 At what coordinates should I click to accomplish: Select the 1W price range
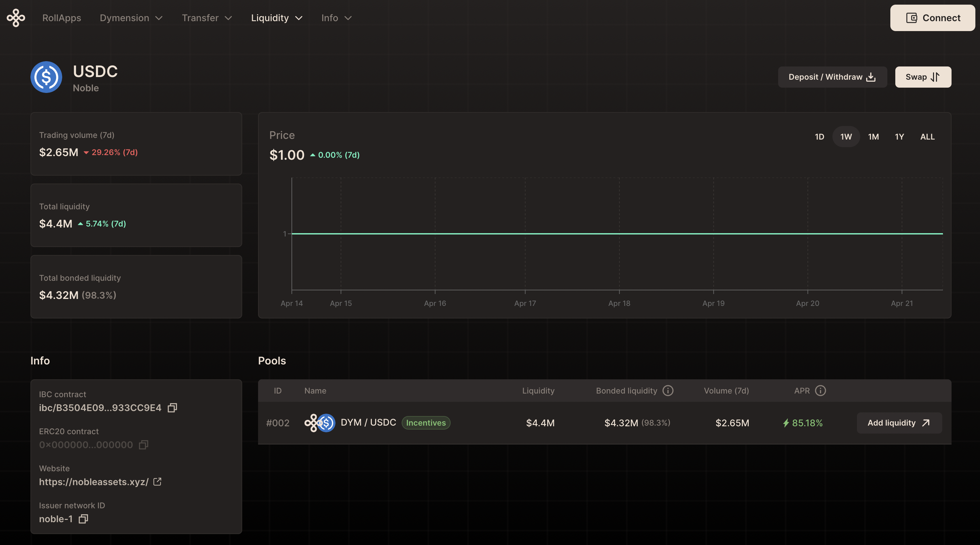tap(846, 137)
